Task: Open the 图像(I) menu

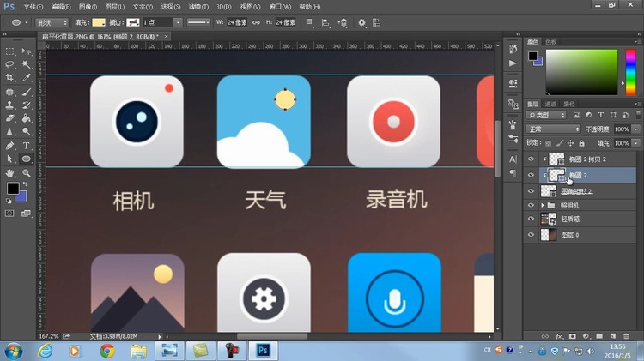Action: point(88,7)
